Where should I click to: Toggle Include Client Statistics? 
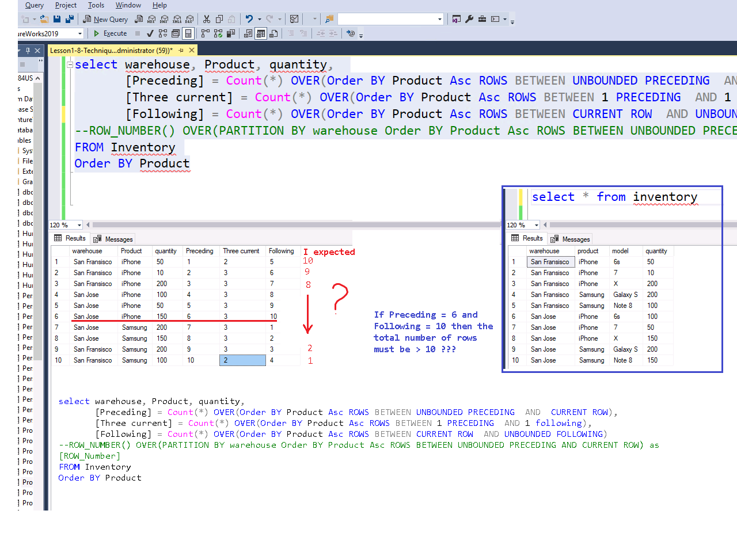coord(231,33)
